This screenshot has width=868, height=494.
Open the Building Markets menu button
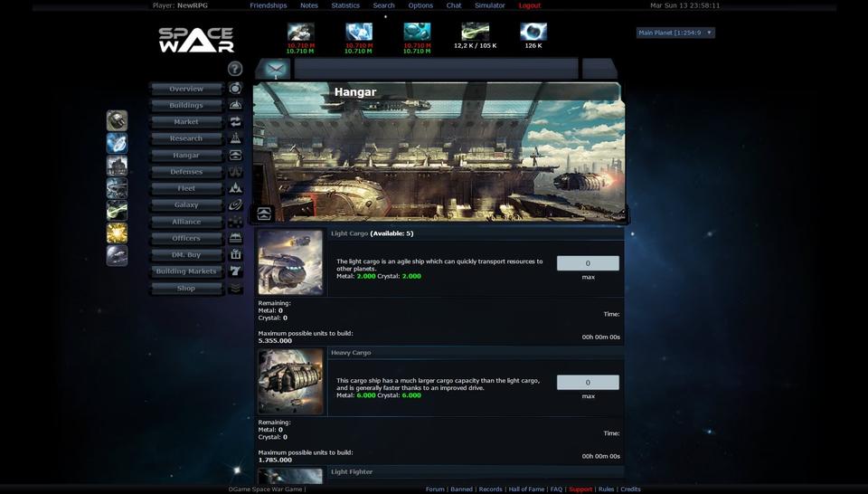click(x=186, y=271)
